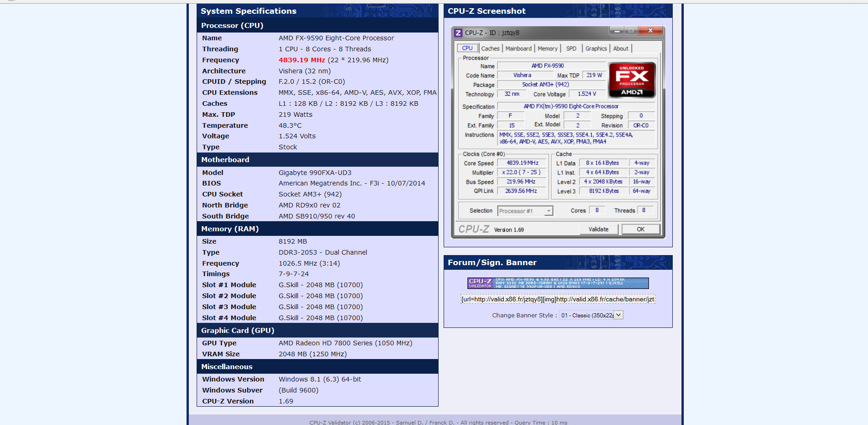868x425 pixels.
Task: Click the (Build 9600) subversion text
Action: pos(298,390)
